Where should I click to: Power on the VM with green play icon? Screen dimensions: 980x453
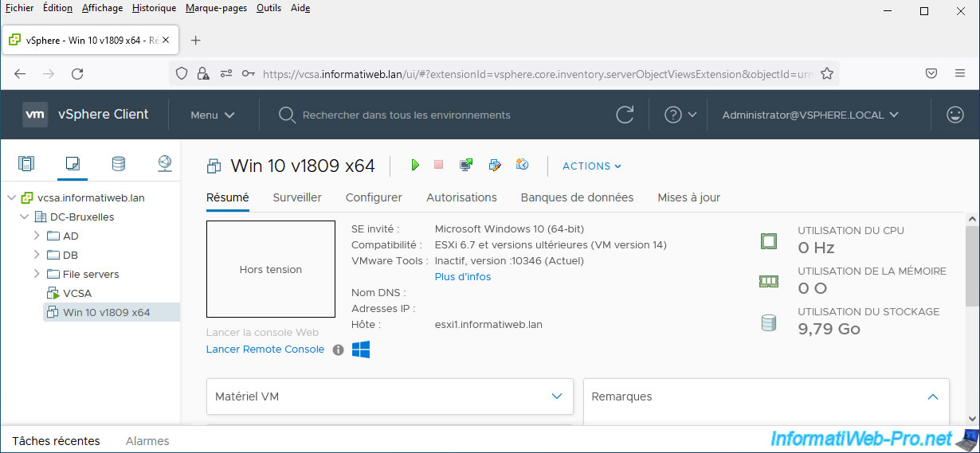(x=415, y=165)
